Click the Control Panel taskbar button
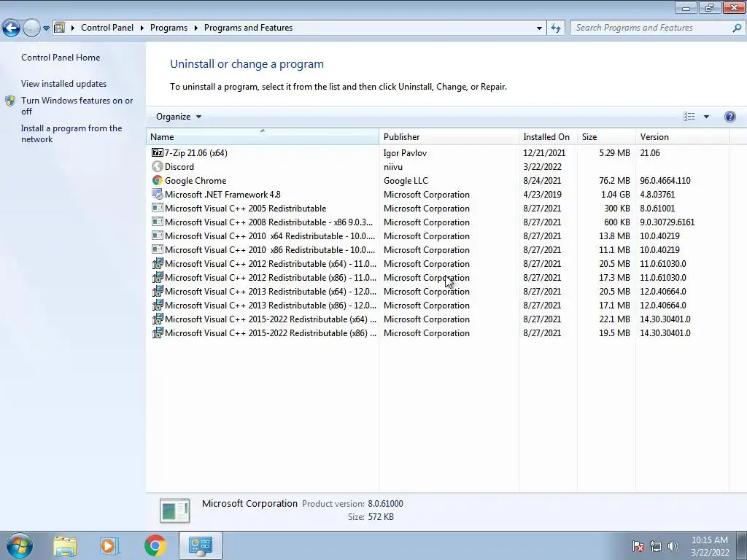This screenshot has width=747, height=560. [x=200, y=545]
